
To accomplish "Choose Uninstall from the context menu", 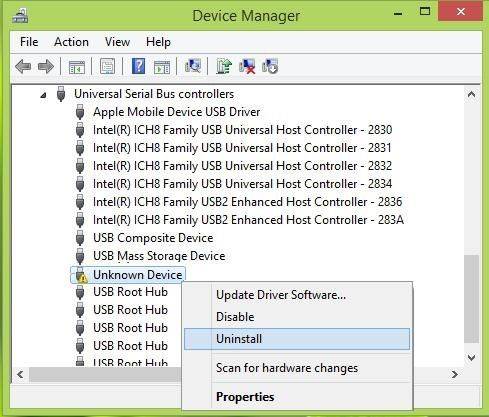I will click(297, 339).
